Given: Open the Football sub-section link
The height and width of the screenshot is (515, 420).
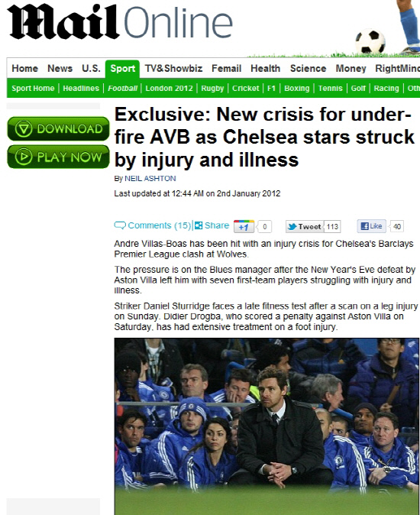Looking at the screenshot, I should click(122, 89).
